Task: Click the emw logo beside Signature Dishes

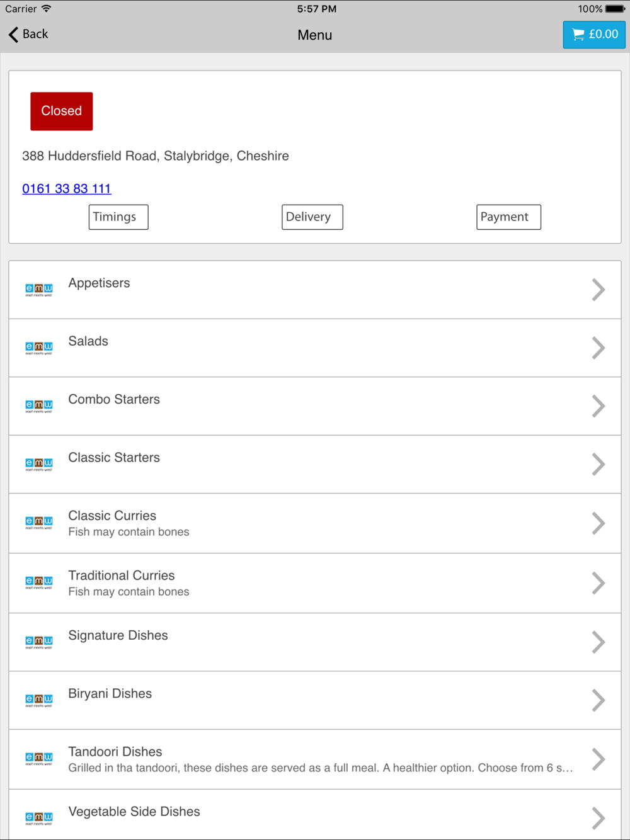Action: click(39, 642)
